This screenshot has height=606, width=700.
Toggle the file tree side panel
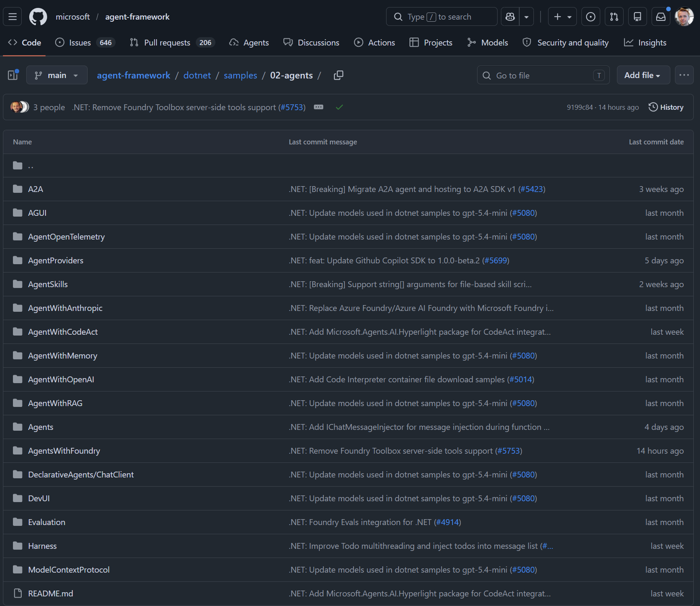click(x=13, y=75)
